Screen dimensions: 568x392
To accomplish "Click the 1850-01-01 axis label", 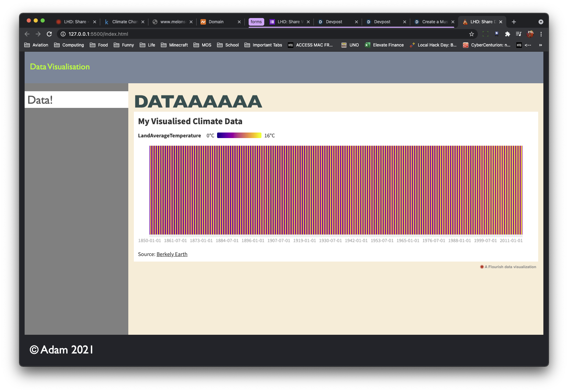I will coord(149,240).
